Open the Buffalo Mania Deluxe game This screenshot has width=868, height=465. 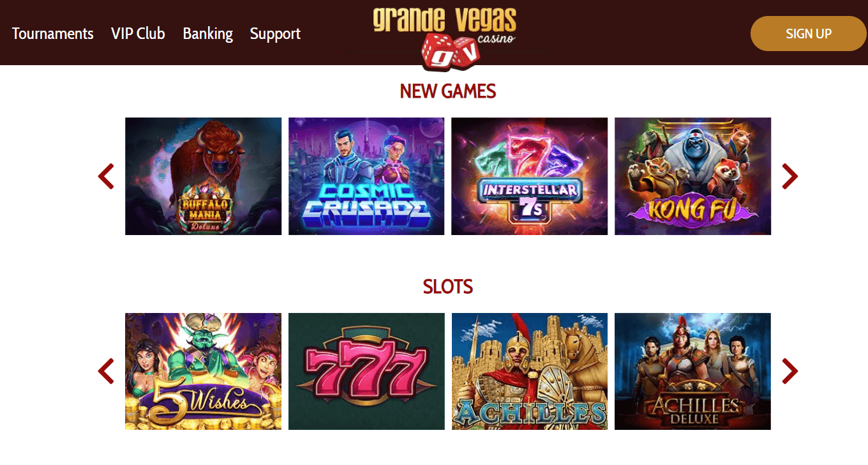point(203,176)
